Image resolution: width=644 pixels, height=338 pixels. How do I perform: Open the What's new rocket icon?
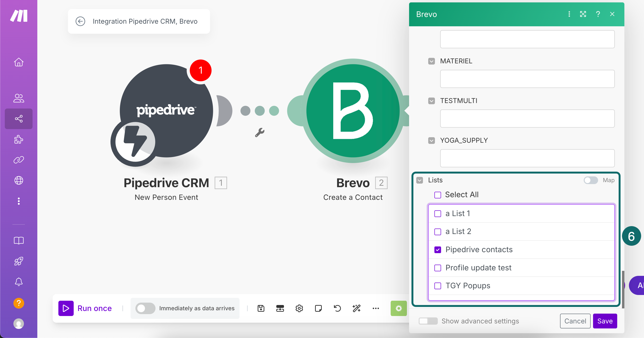coord(19,261)
